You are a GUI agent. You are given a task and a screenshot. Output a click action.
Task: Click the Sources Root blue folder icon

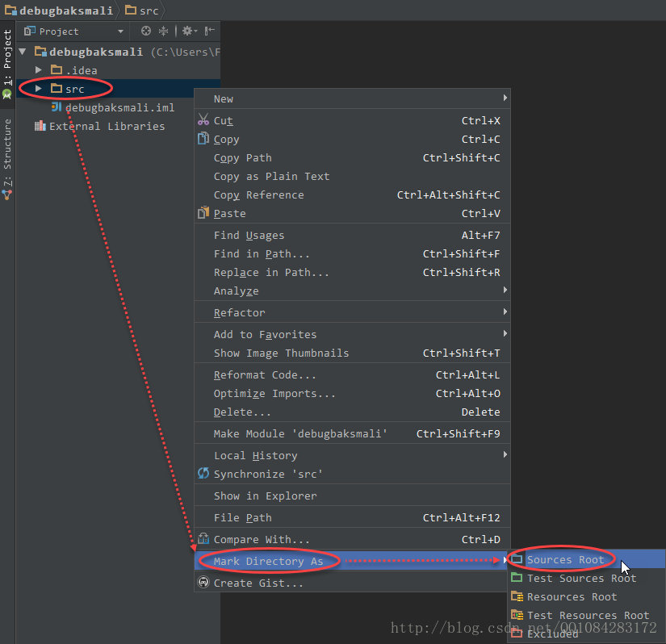pyautogui.click(x=517, y=559)
